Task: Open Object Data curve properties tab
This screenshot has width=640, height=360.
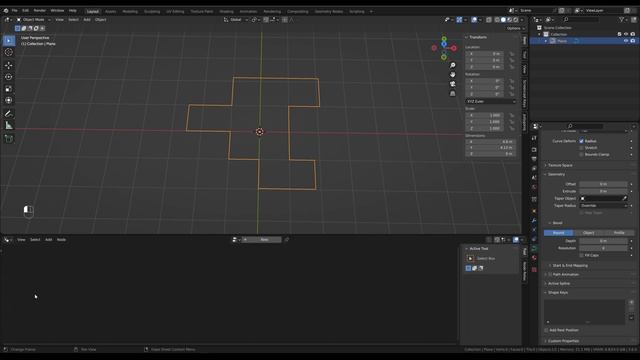Action: pyautogui.click(x=534, y=248)
